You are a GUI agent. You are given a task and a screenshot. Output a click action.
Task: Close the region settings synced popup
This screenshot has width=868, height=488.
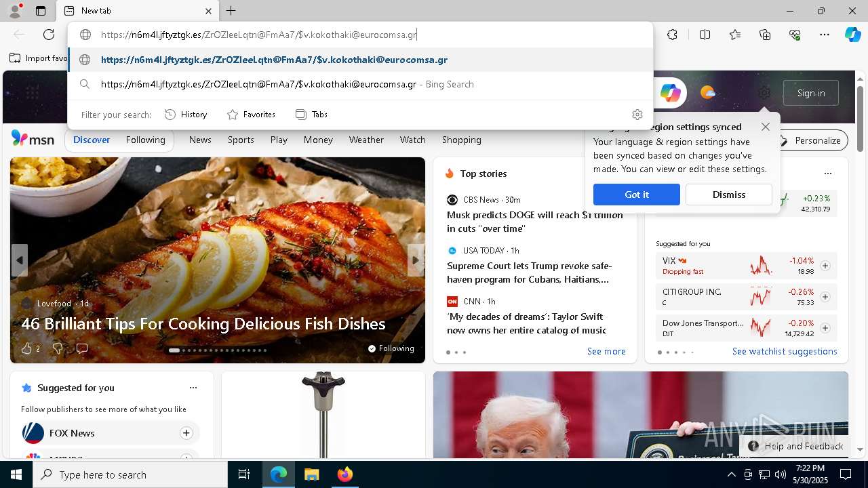766,127
